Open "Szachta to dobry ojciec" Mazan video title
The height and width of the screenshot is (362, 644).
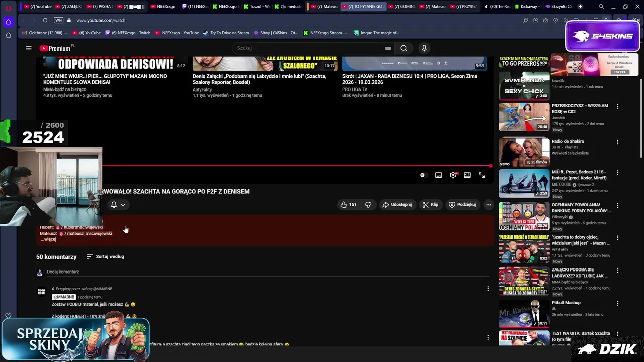[x=581, y=240]
